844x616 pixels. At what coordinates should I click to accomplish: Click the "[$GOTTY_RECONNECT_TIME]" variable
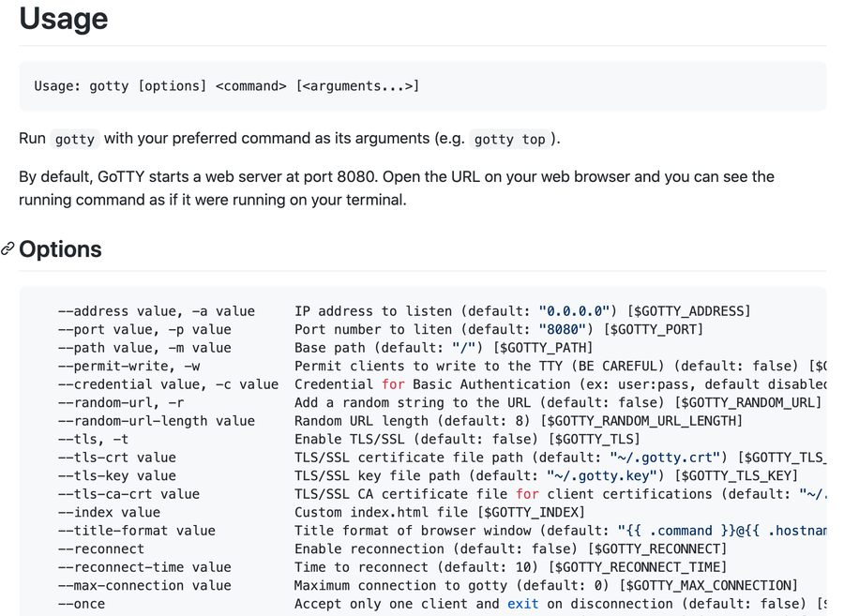[638, 567]
